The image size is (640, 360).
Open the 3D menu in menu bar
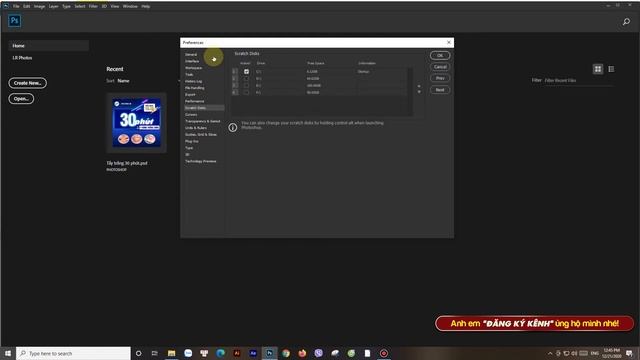[104, 6]
